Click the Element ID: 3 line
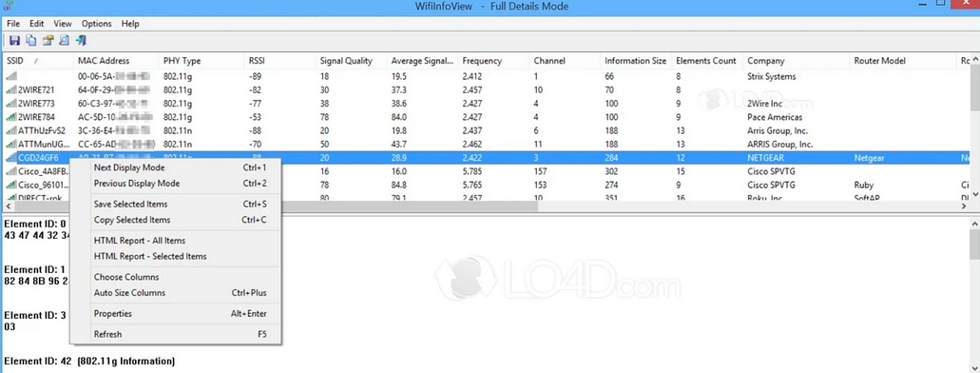This screenshot has height=373, width=980. click(35, 315)
